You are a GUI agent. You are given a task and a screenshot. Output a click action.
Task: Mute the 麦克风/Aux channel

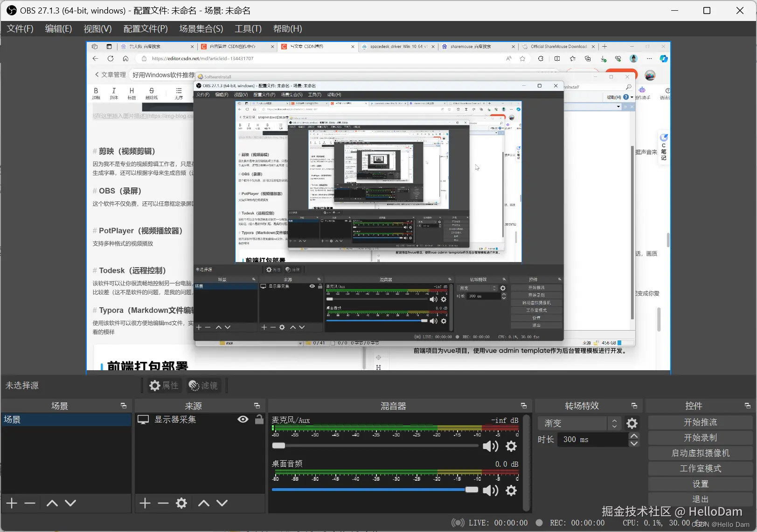point(491,446)
